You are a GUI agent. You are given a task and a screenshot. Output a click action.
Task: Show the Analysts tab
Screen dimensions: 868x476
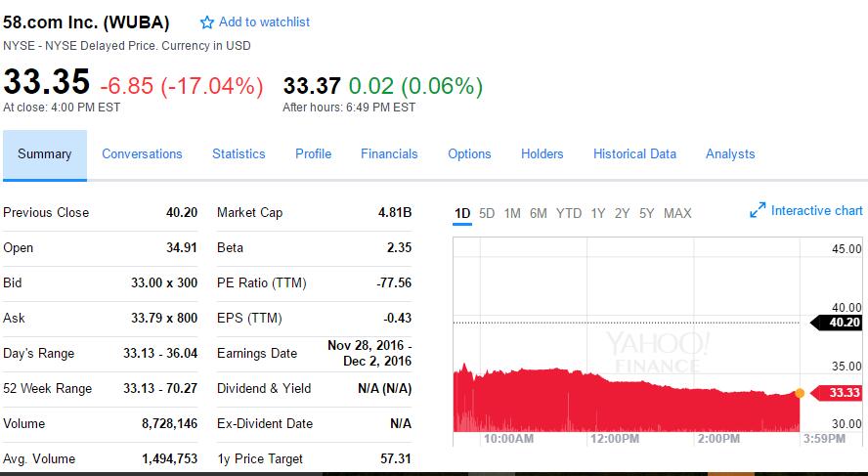click(730, 154)
